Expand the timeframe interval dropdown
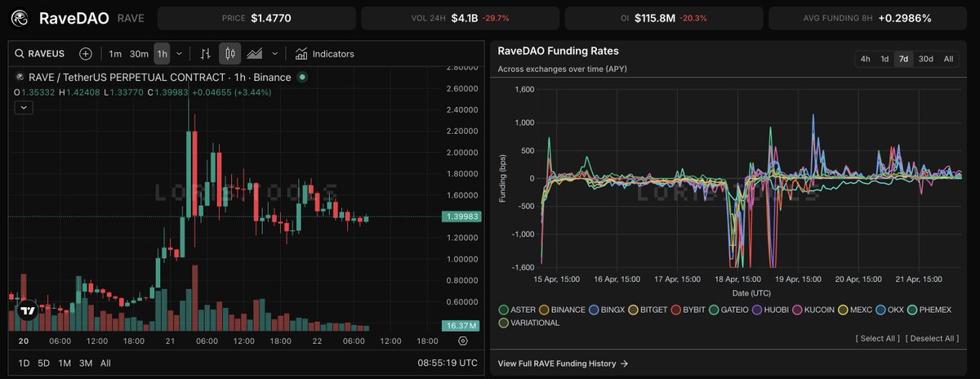 [x=179, y=54]
